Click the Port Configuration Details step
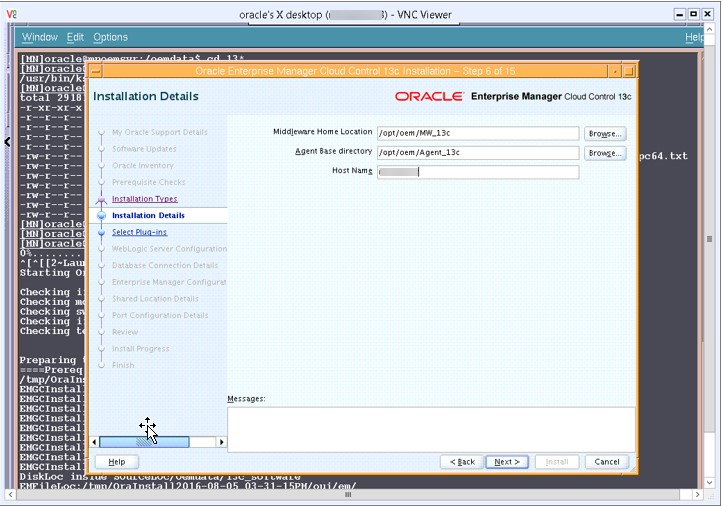The height and width of the screenshot is (506, 723). point(160,315)
